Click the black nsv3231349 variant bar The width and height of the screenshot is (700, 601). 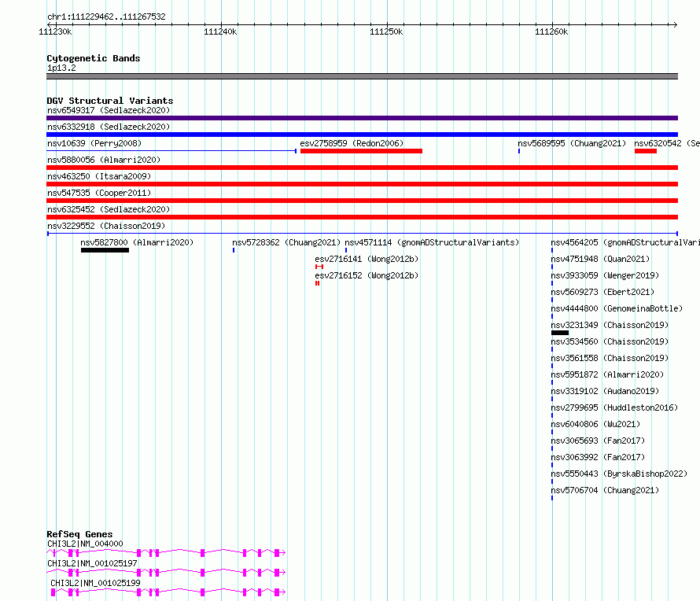(560, 333)
